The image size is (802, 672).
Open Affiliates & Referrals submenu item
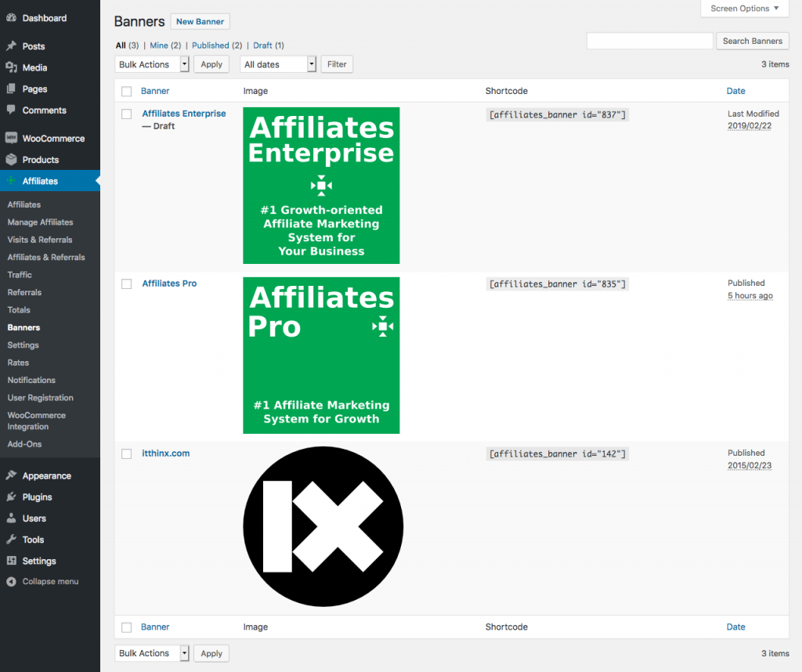[x=46, y=257]
